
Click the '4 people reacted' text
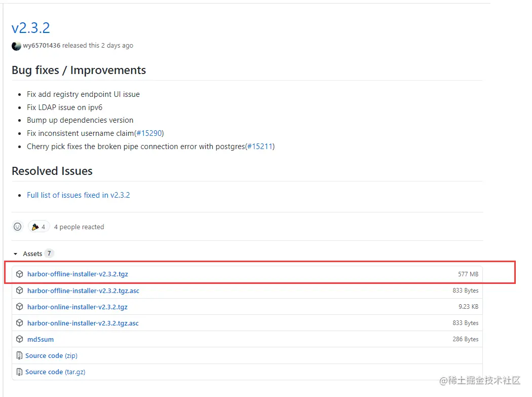point(79,227)
